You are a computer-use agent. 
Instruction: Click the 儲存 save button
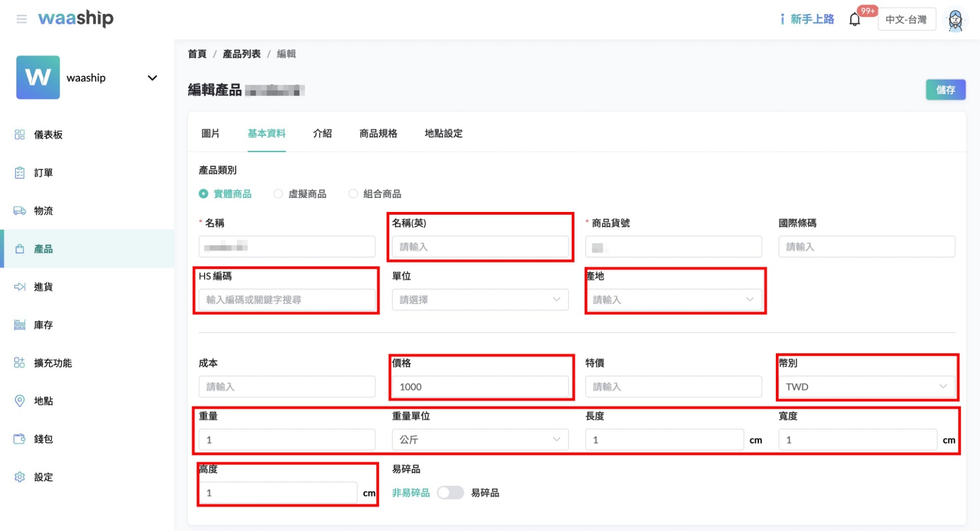(945, 90)
